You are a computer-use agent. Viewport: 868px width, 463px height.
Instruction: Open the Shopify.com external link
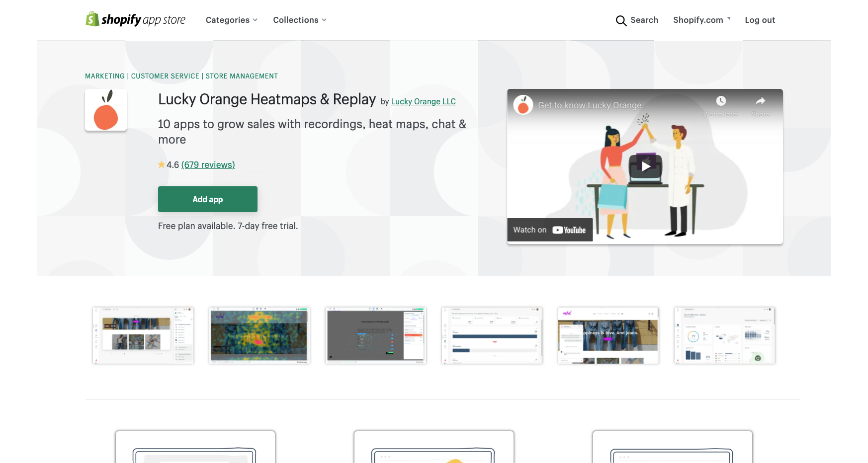tap(702, 20)
